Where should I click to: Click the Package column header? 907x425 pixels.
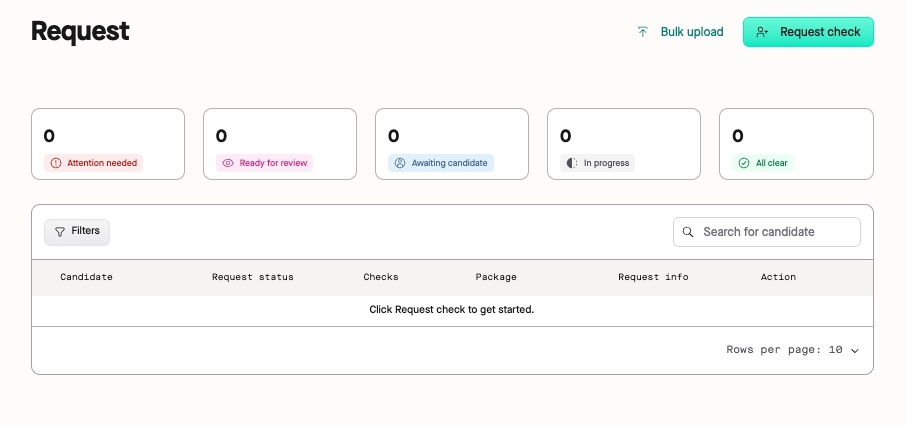496,277
